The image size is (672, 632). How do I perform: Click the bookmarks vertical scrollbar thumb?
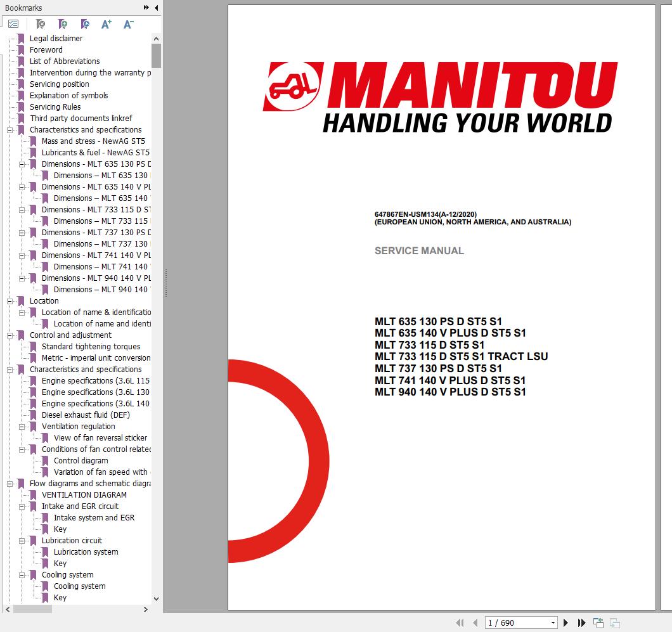click(156, 56)
